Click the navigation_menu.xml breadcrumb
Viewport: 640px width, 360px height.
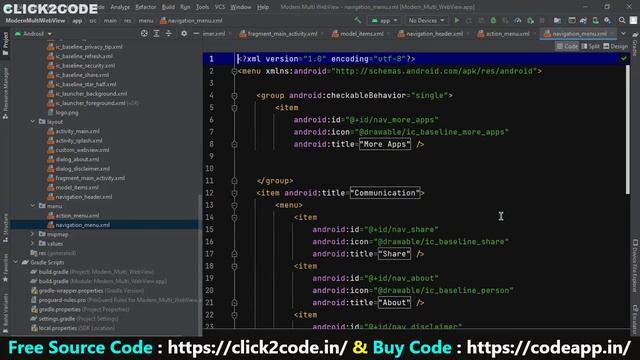[191, 20]
